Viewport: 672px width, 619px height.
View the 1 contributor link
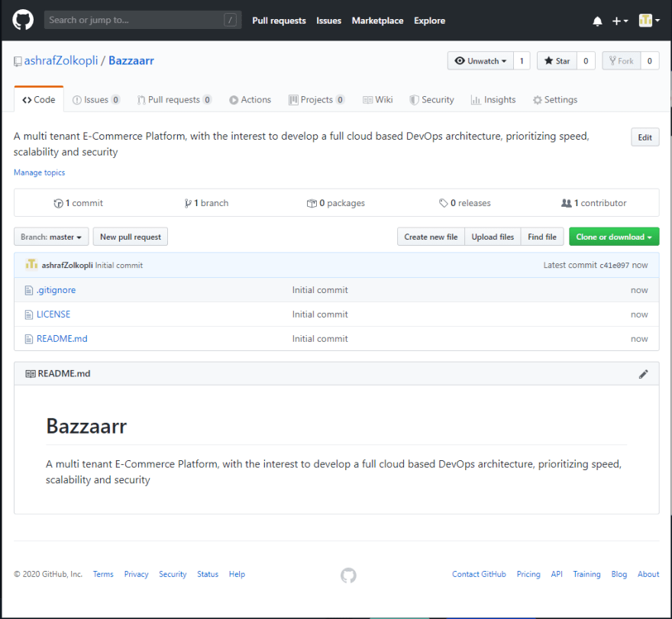tap(594, 203)
